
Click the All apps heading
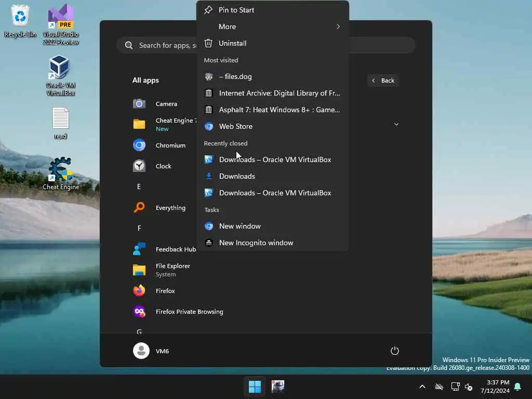145,81
